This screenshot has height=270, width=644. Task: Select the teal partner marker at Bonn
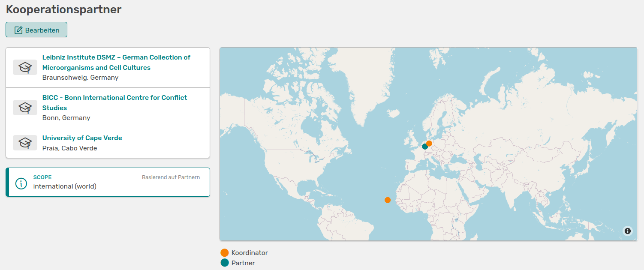pyautogui.click(x=425, y=147)
